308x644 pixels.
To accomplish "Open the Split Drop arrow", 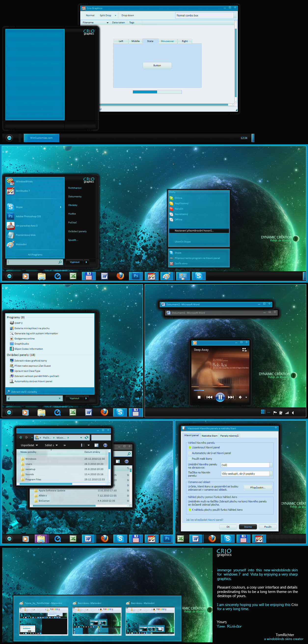I will [x=116, y=15].
